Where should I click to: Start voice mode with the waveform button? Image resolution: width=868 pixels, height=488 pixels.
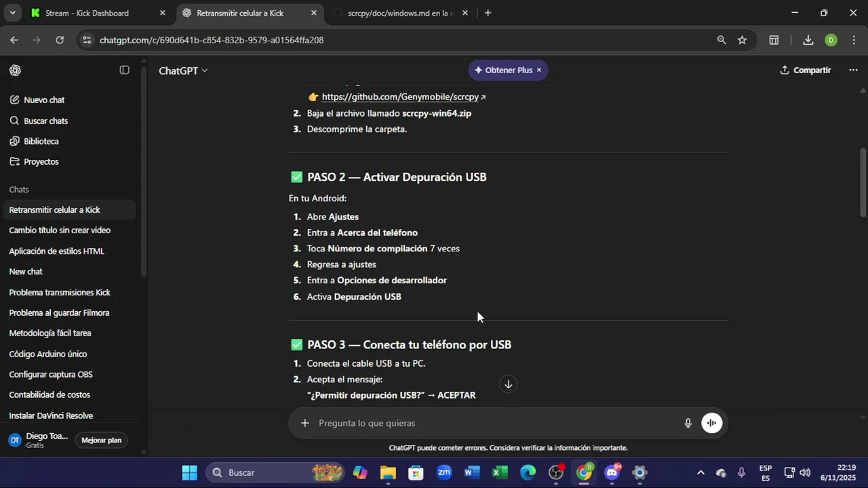(x=711, y=423)
